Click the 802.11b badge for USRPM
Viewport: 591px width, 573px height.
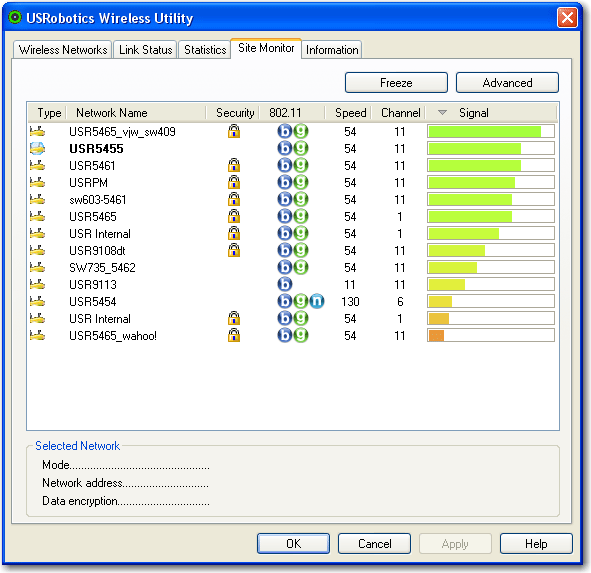tap(285, 182)
